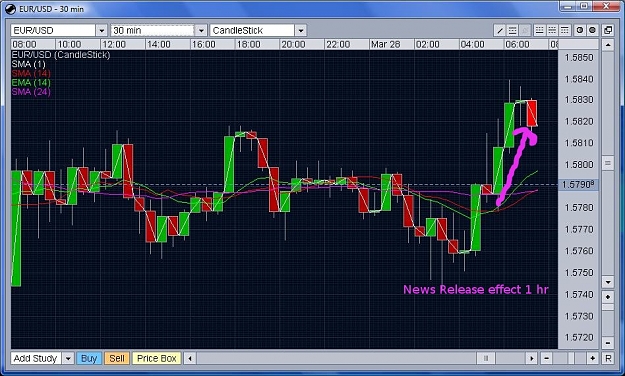Select the horizontal lines tool beside the trend line tool
Image resolution: width=625 pixels, height=376 pixels.
coord(513,30)
